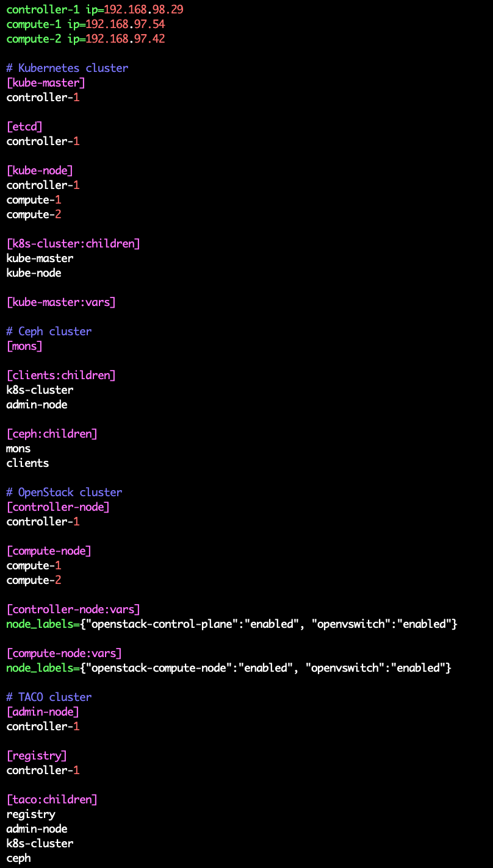Click the [mons] section header
This screenshot has height=868, width=493.
(x=24, y=346)
